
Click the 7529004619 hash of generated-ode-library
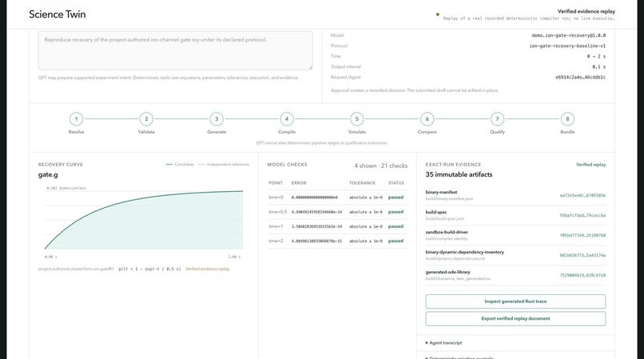pyautogui.click(x=582, y=275)
